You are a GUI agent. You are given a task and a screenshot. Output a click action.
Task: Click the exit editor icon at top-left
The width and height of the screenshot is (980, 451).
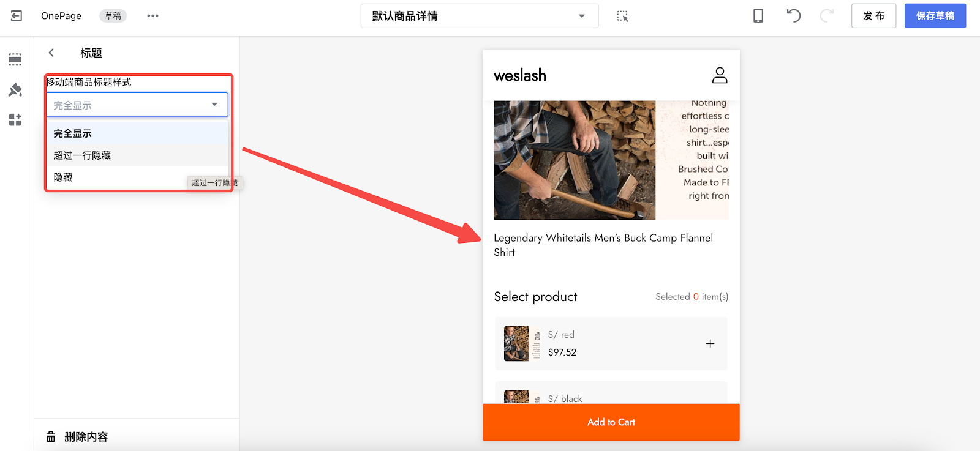[x=17, y=16]
